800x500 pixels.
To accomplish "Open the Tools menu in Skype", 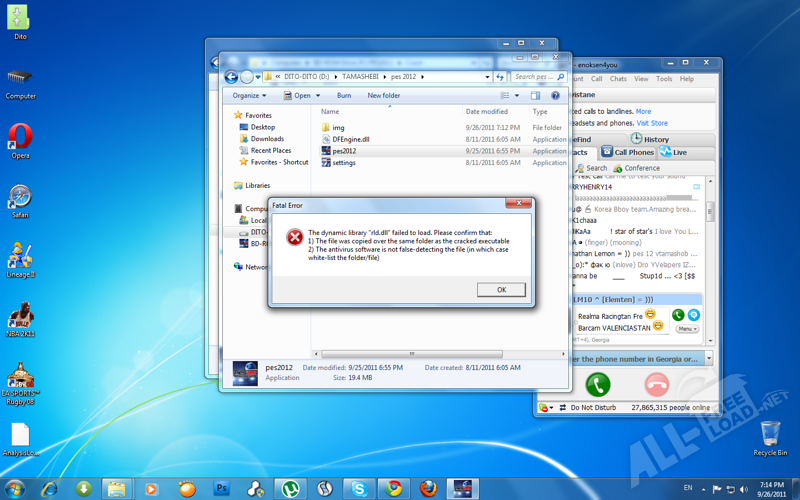I will pos(664,79).
